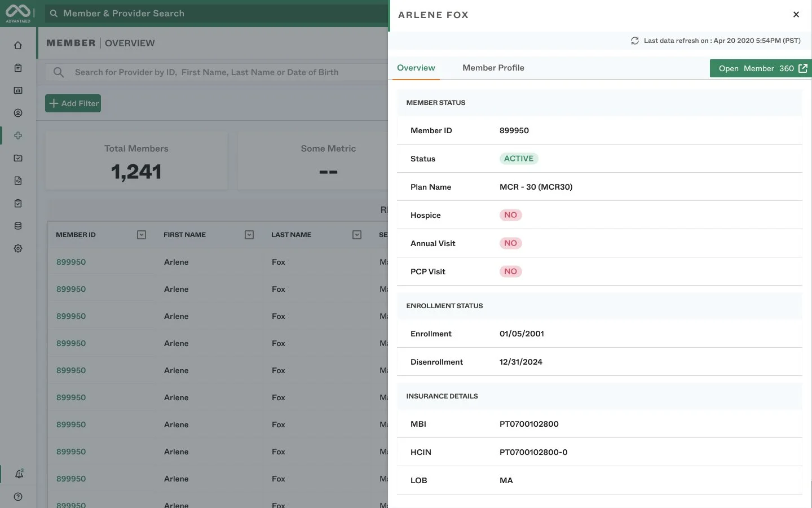Open the code document sidebar icon
Image resolution: width=812 pixels, height=508 pixels.
(18, 181)
